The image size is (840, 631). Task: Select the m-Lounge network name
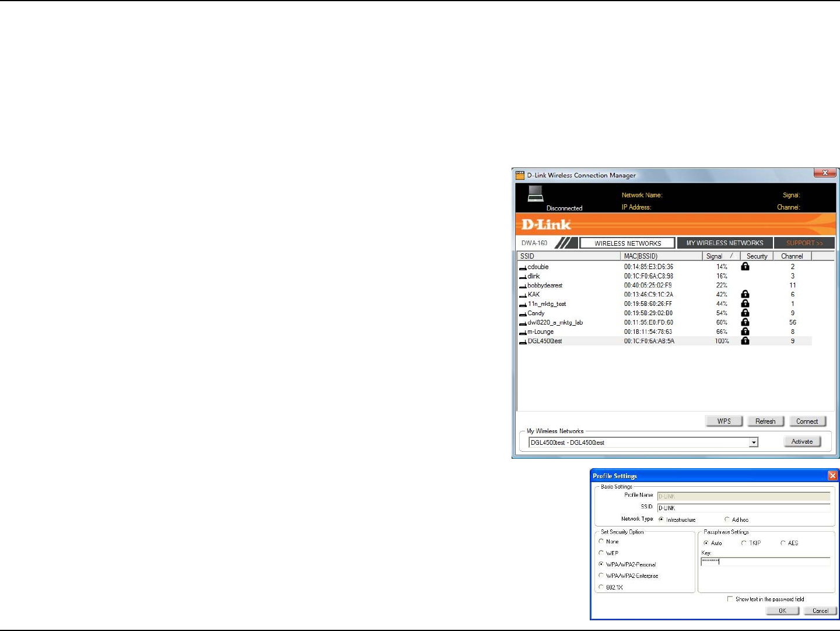[541, 332]
